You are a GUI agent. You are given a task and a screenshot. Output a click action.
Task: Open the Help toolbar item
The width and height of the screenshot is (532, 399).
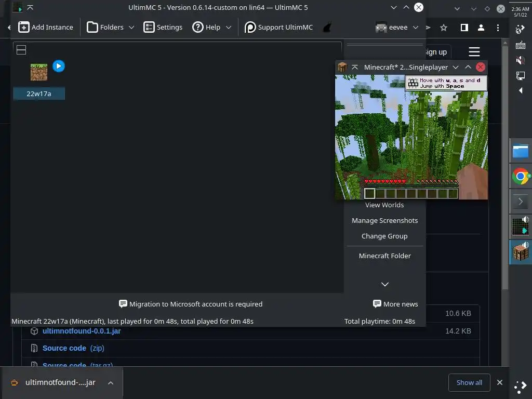[206, 27]
